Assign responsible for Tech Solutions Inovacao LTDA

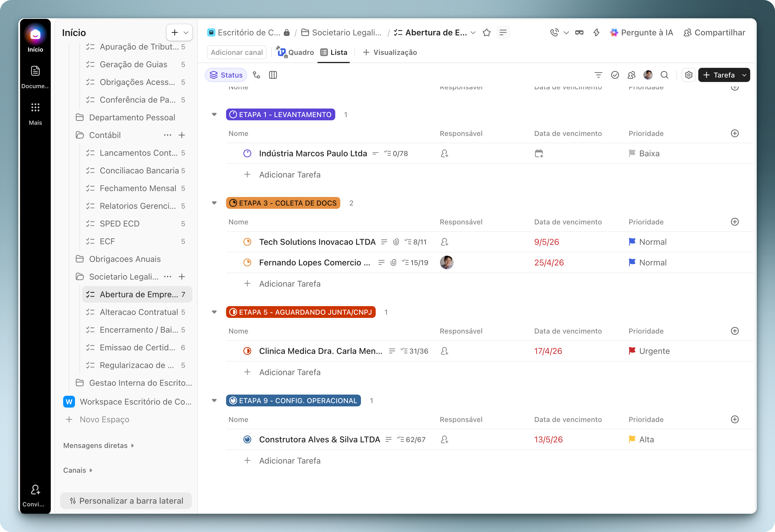[x=444, y=242]
